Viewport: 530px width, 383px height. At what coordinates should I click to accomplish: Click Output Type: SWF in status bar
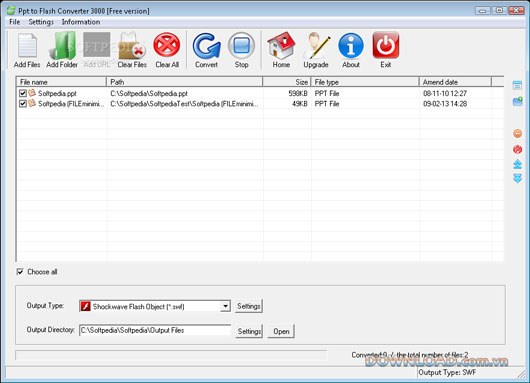click(x=447, y=373)
